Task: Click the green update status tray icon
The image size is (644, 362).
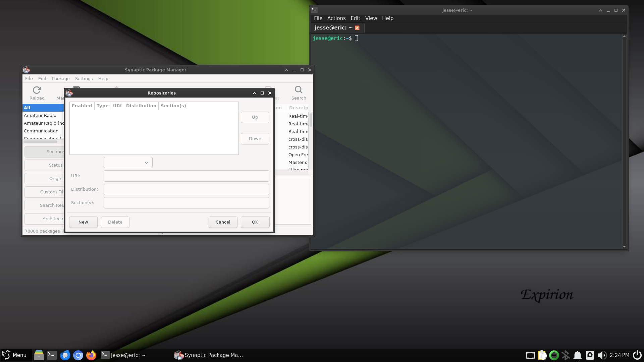Action: 554,355
